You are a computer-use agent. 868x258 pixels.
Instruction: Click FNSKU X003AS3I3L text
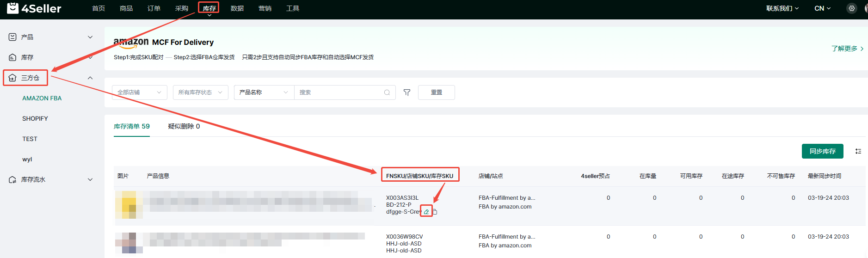[x=402, y=198]
